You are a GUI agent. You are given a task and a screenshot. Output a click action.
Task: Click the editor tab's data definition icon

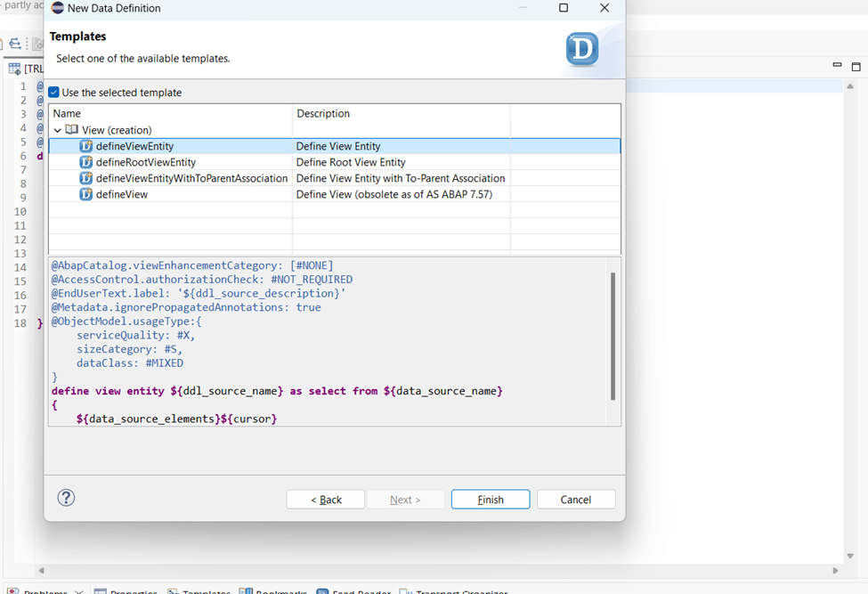point(14,69)
